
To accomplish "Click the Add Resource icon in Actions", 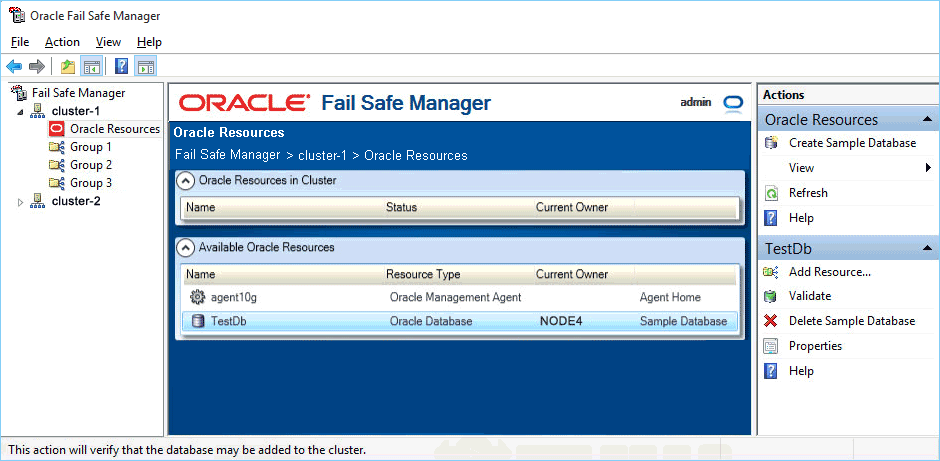I will pyautogui.click(x=771, y=272).
